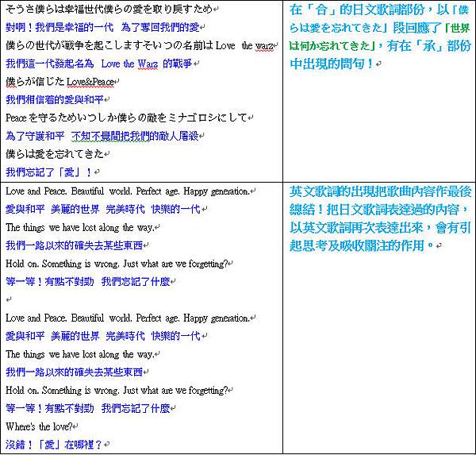This screenshot has height=455, width=476.
Task: Click the blue line '沒錯！「愛」在哪裡？'
Action: [x=54, y=445]
